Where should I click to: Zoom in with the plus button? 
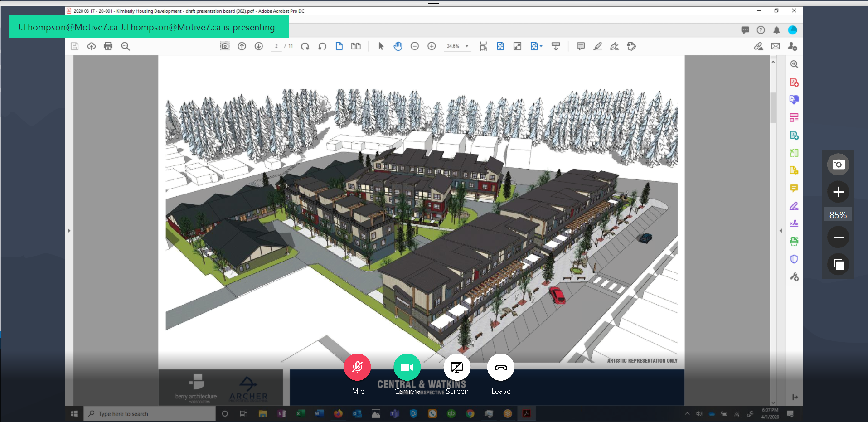(838, 192)
